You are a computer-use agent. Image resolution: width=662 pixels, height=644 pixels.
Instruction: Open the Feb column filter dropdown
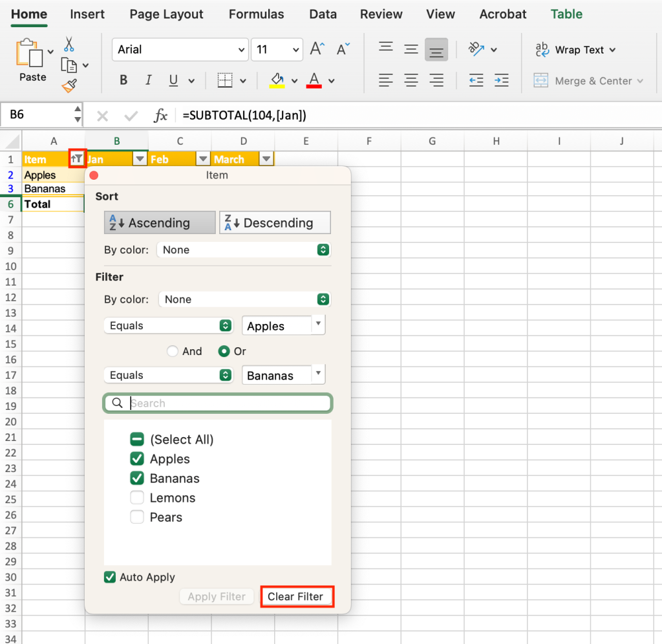[203, 159]
